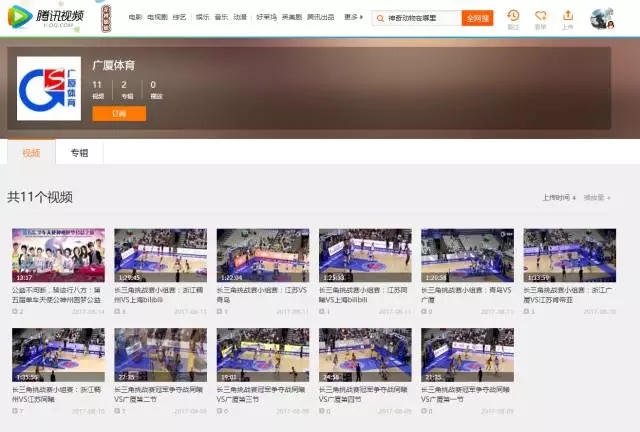The image size is (640, 432).
Task: Click the Tencent Video logo
Action: coord(50,17)
